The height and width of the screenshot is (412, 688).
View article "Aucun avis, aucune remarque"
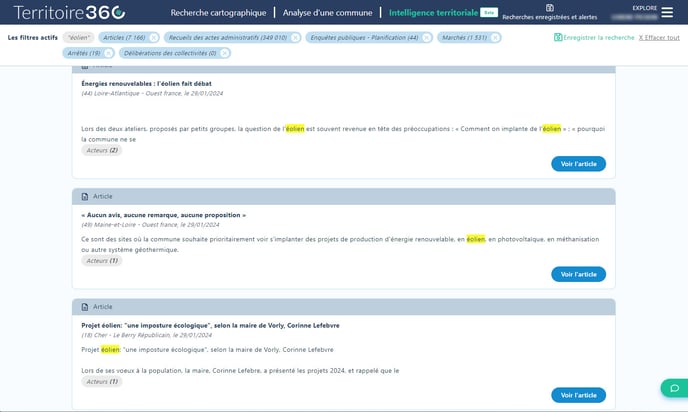click(578, 274)
